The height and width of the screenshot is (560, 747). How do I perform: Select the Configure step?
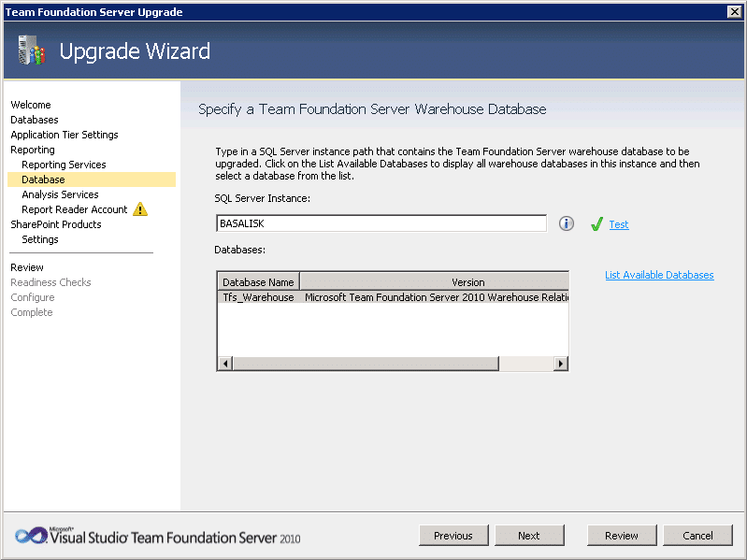pos(33,297)
